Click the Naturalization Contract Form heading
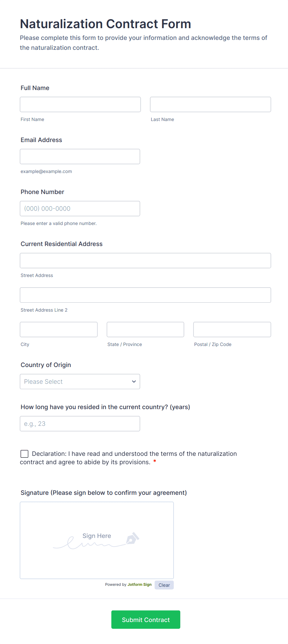The height and width of the screenshot is (644, 288). pyautogui.click(x=105, y=24)
